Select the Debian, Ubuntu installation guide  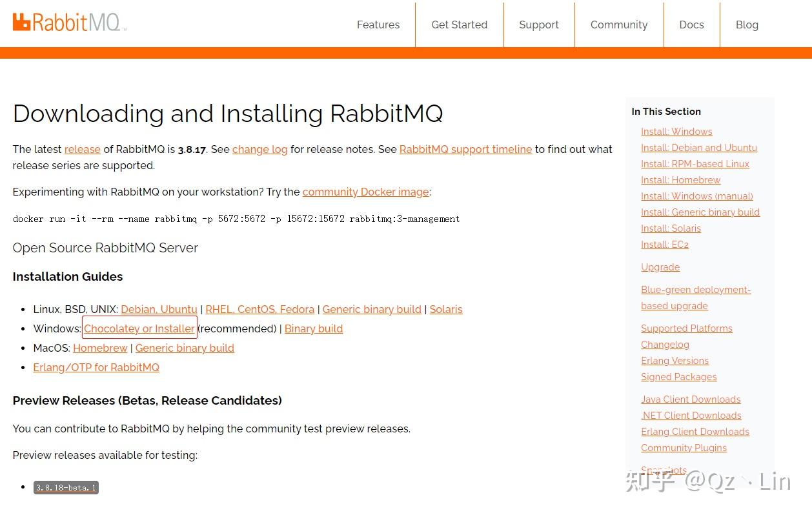(159, 309)
